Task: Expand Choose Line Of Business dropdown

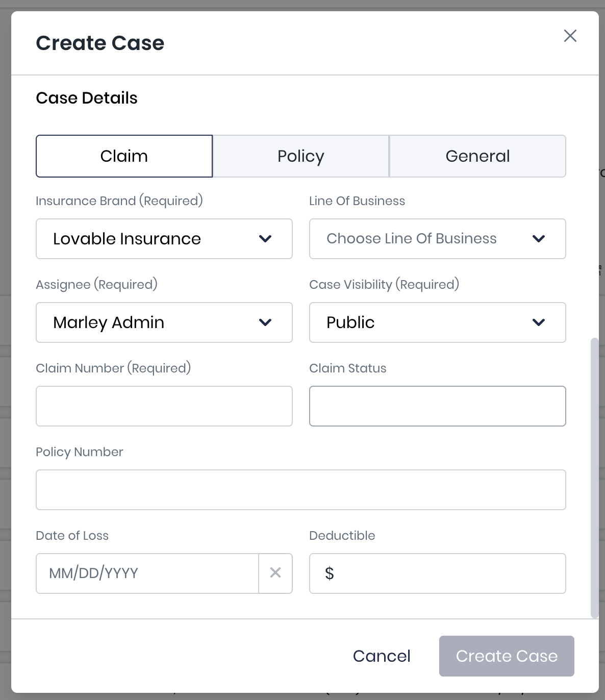Action: [x=418, y=239]
